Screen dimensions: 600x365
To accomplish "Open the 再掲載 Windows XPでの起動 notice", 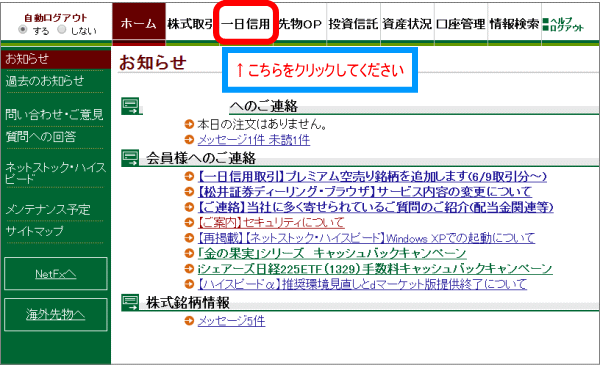I will (366, 238).
